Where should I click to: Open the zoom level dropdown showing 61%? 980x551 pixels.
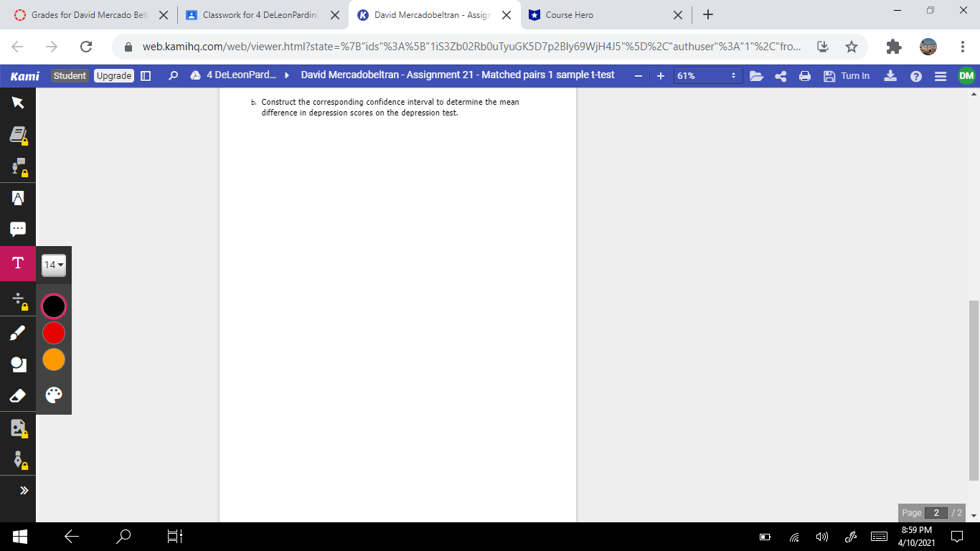707,75
